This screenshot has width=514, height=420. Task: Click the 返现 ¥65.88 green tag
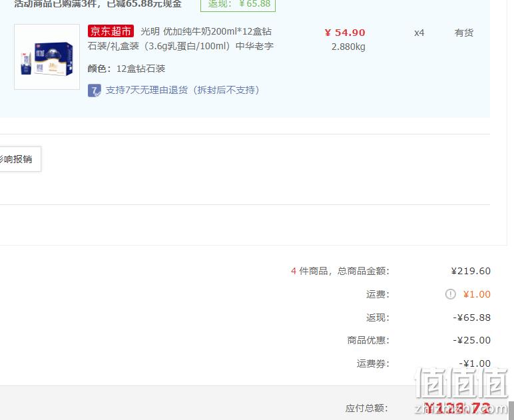pyautogui.click(x=238, y=5)
